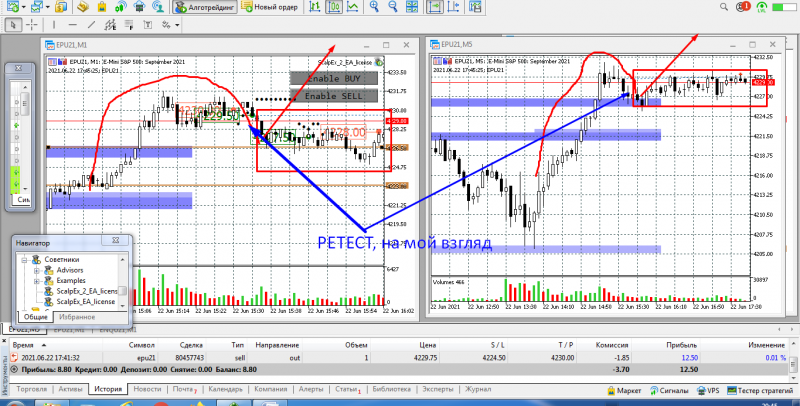Toggle the arrow cursor tool

[x=14, y=24]
